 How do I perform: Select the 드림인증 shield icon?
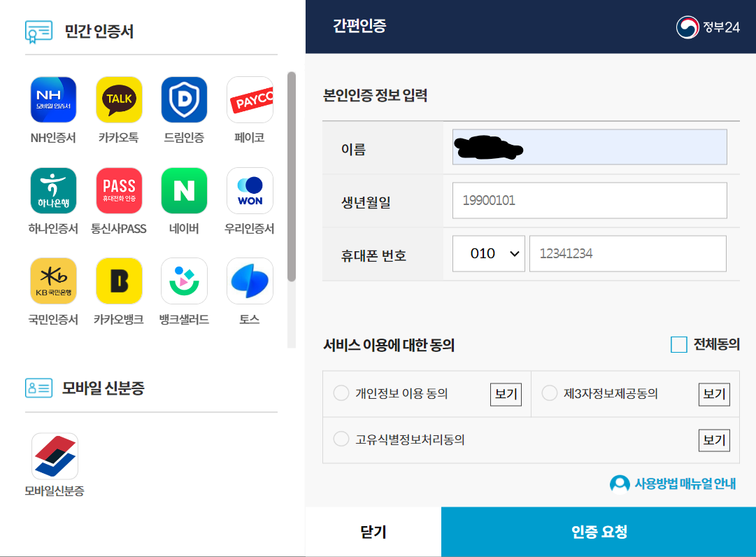click(x=184, y=99)
